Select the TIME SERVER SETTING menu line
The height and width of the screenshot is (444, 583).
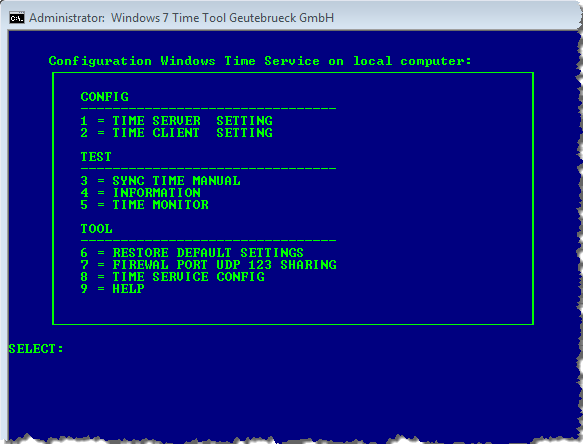(177, 121)
